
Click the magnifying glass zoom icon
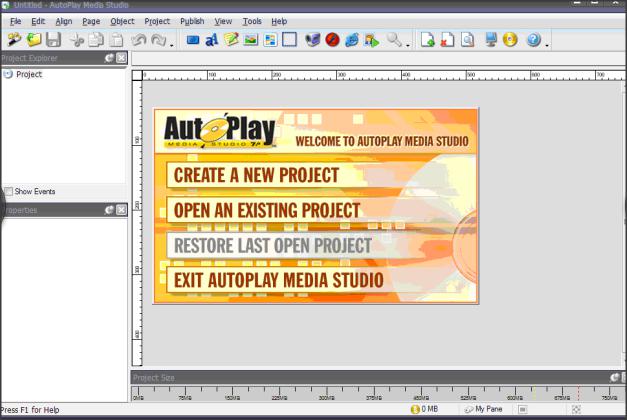394,40
